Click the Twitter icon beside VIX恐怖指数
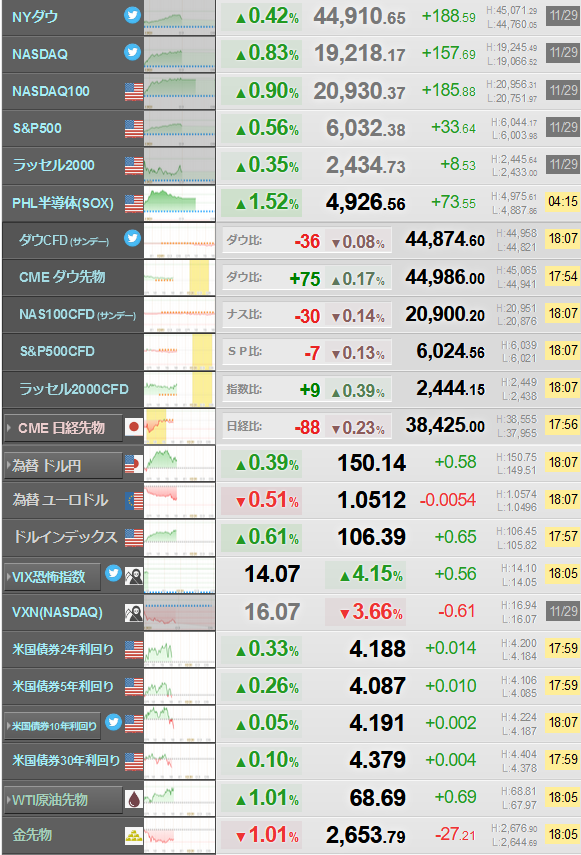Image resolution: width=581 pixels, height=855 pixels. 113,573
